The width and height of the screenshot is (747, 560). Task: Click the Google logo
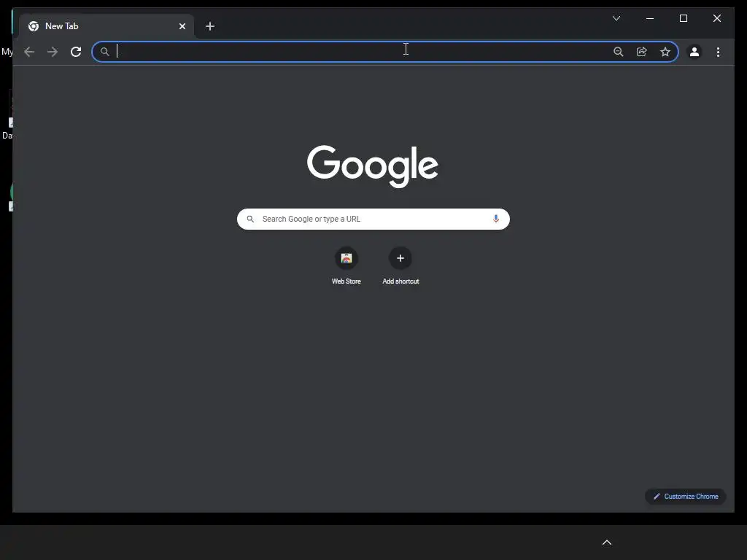point(373,166)
